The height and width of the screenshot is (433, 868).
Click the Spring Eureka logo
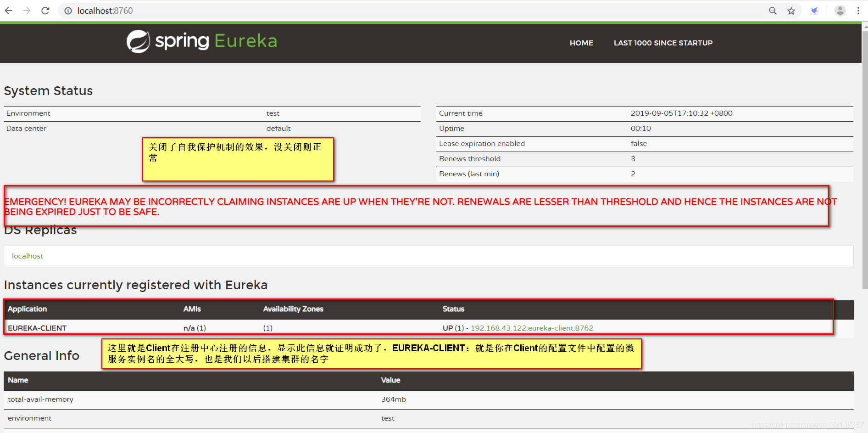click(x=202, y=41)
